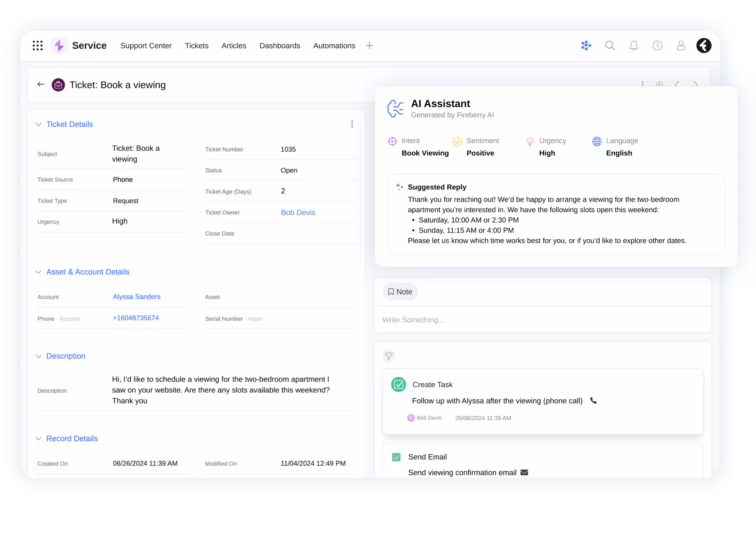Screen dimensions: 756x550
Task: Open the activity filter funnel icon
Action: point(389,356)
